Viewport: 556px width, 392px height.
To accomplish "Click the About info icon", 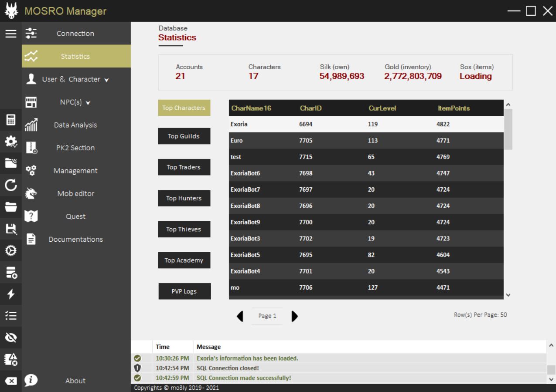I will click(31, 380).
